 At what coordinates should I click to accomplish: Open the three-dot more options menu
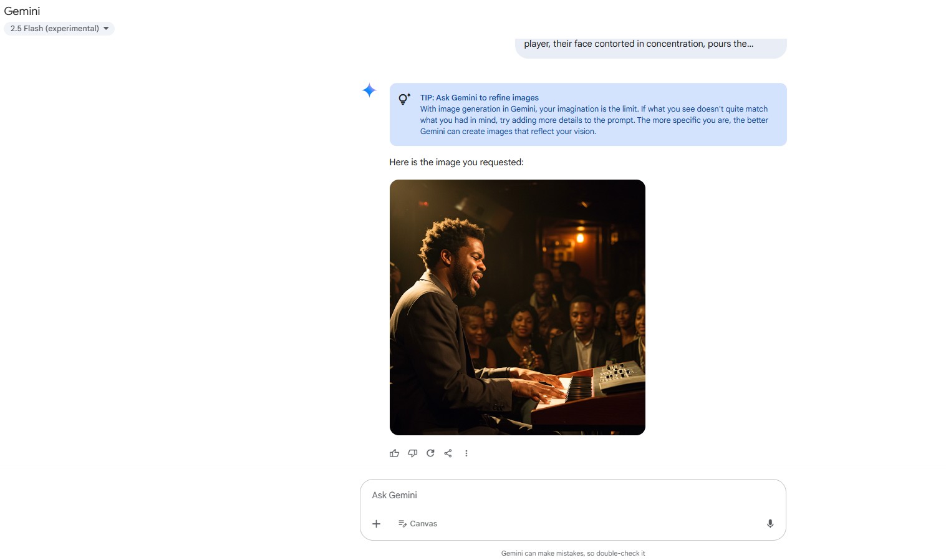tap(466, 453)
